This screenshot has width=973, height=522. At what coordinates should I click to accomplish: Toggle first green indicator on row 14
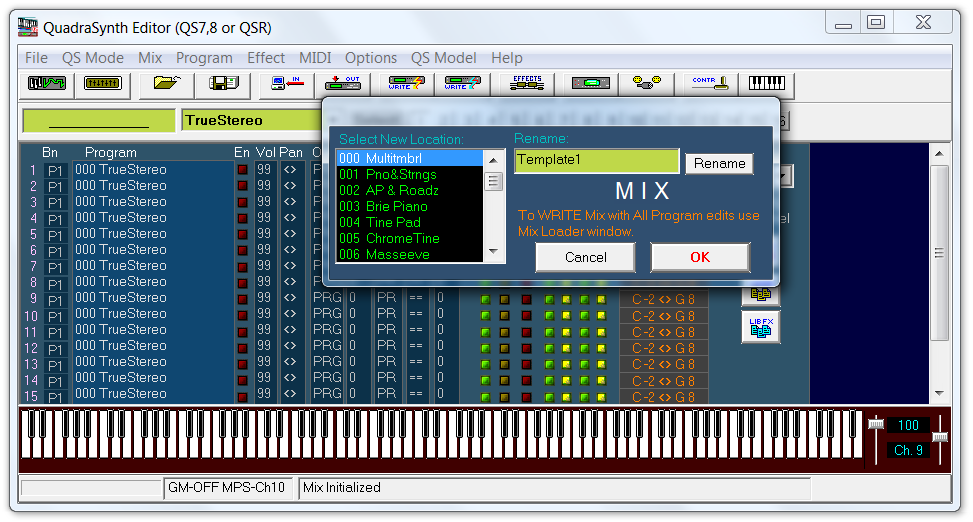485,380
